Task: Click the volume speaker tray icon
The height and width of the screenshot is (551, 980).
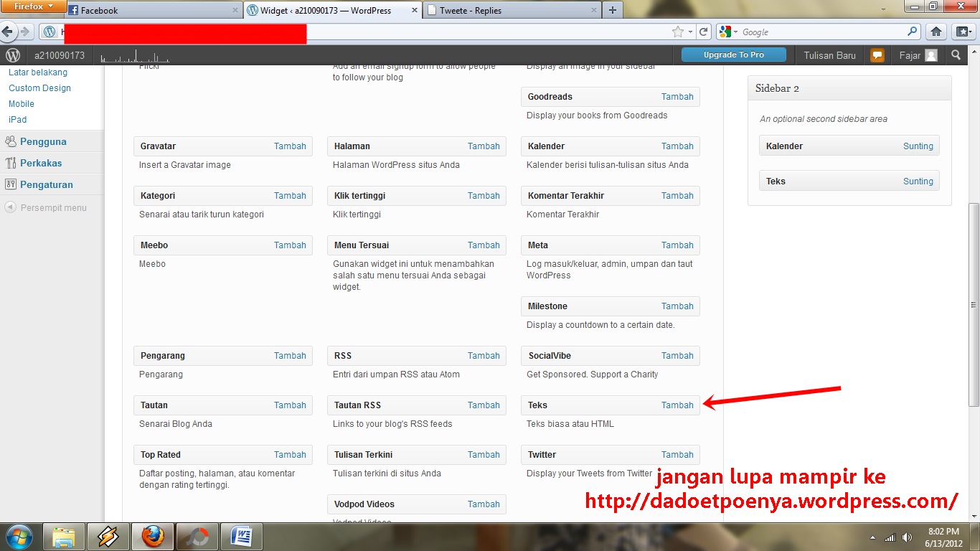Action: pos(908,537)
